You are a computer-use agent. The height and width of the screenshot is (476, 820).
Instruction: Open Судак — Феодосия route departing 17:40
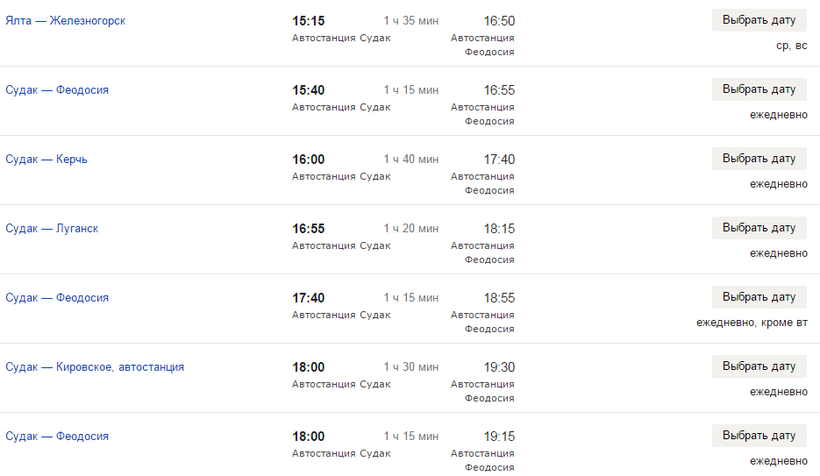pyautogui.click(x=57, y=298)
